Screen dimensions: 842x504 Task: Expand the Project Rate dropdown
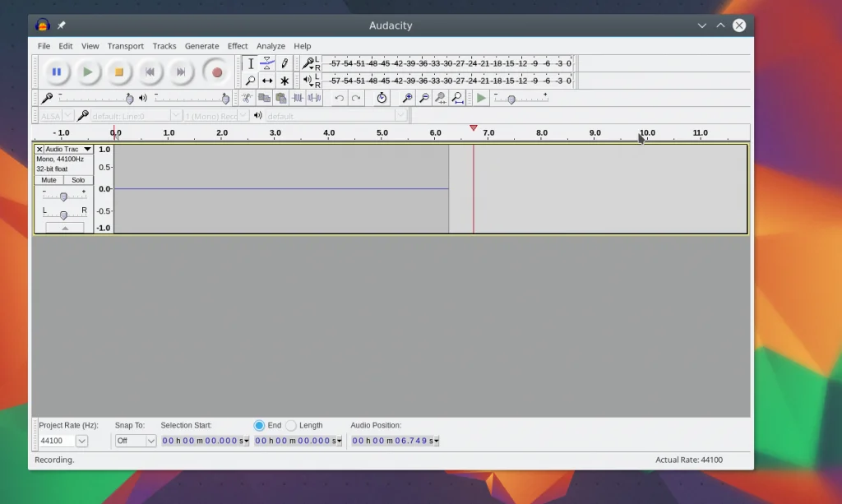pyautogui.click(x=81, y=441)
